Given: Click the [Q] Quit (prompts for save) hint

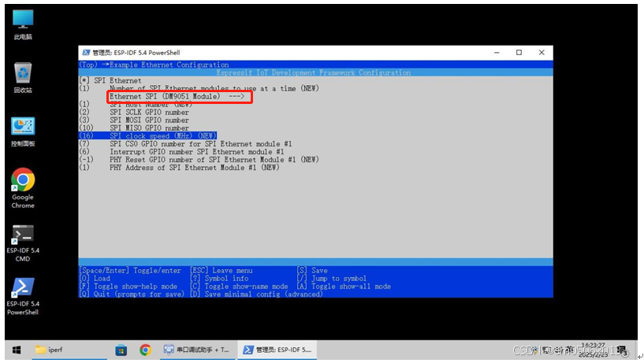Looking at the screenshot, I should pos(132,294).
